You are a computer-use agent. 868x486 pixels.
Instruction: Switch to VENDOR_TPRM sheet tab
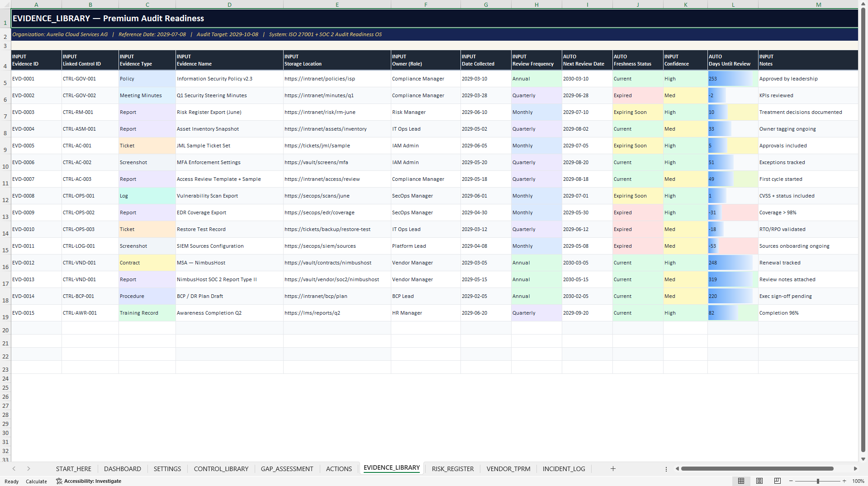point(508,469)
